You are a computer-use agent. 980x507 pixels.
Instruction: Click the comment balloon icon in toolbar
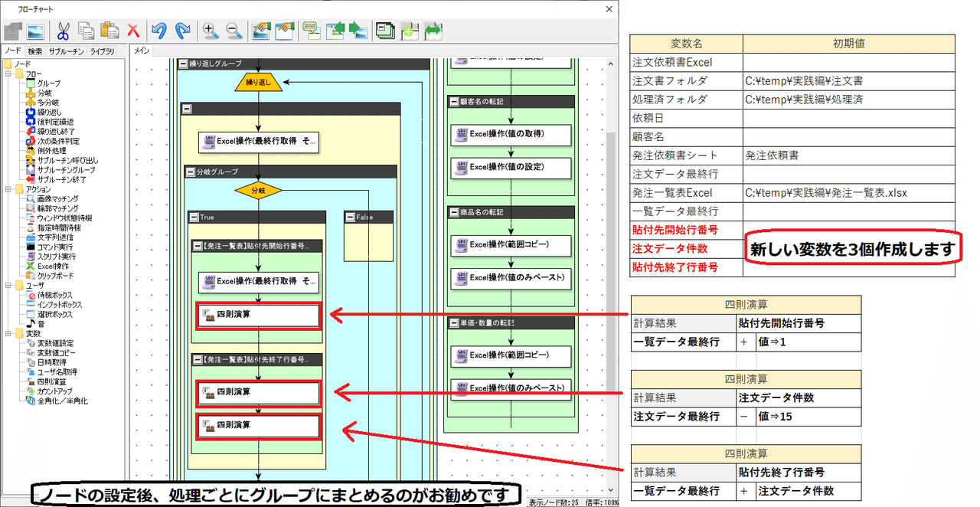[x=311, y=31]
